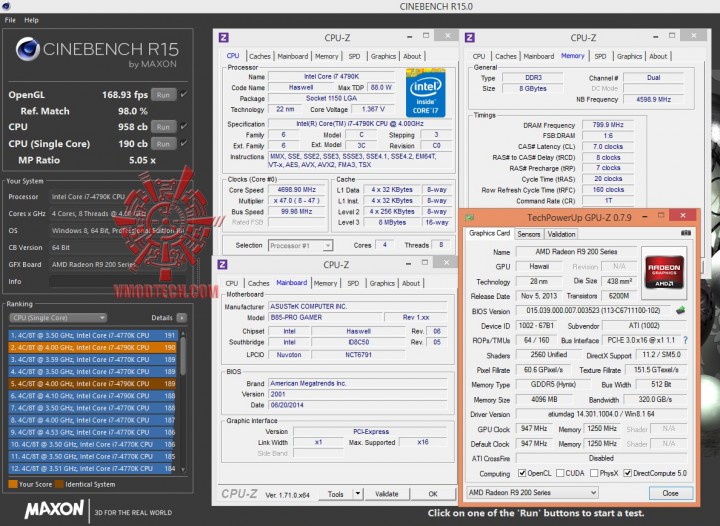Click the BIOS date 06/20/2014 field

(x=358, y=405)
